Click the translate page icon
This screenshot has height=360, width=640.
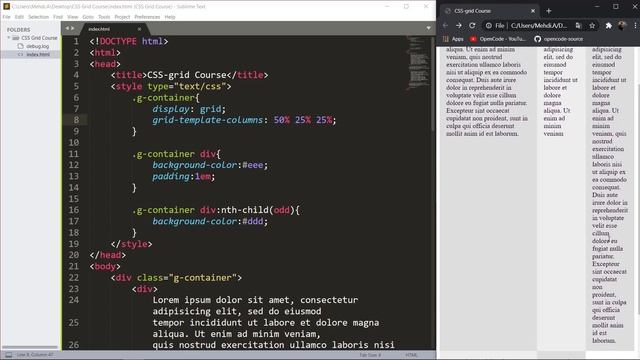coord(578,25)
